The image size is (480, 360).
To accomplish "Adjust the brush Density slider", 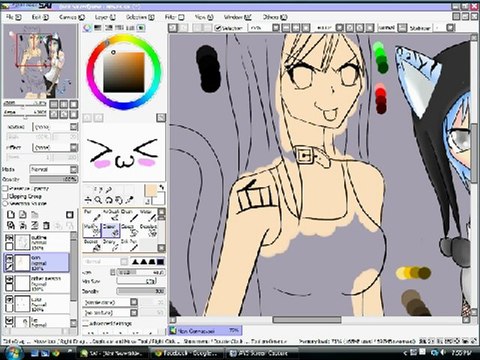I will pyautogui.click(x=141, y=291).
